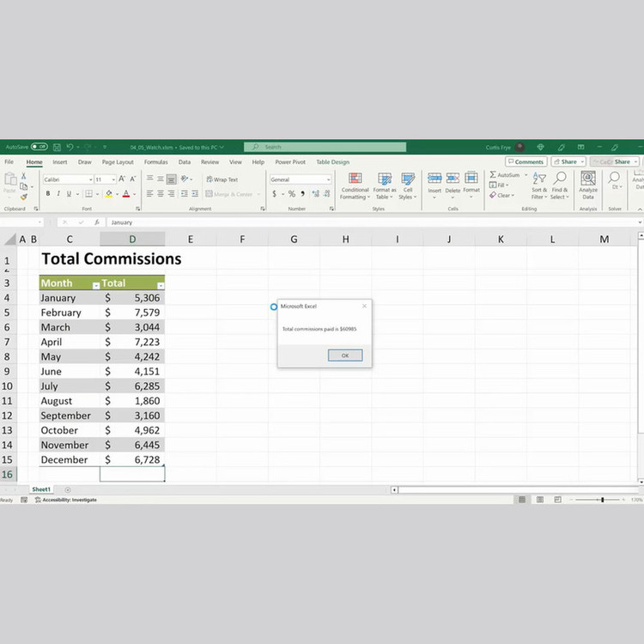Click the Sort & Filter icon

[x=539, y=185]
